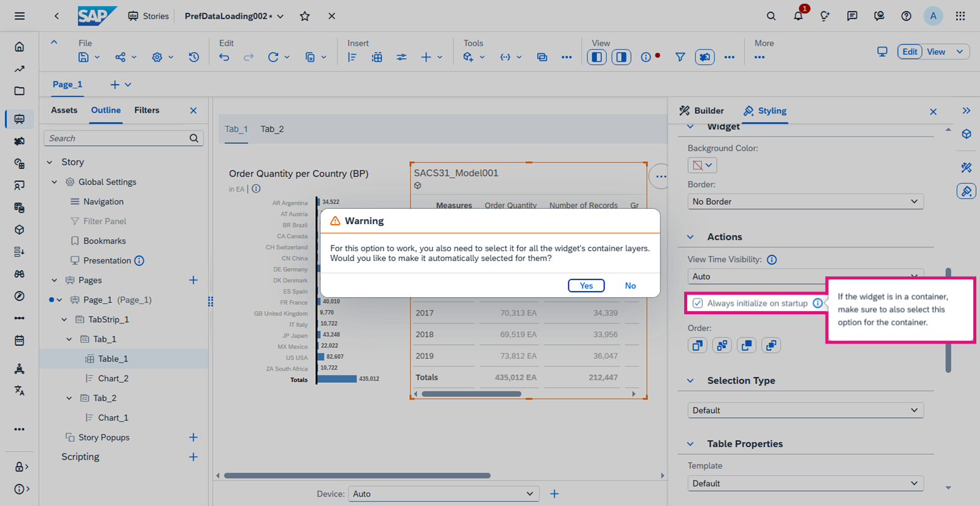Select Chart_2 in the outline tree
The height and width of the screenshot is (506, 980).
[113, 379]
